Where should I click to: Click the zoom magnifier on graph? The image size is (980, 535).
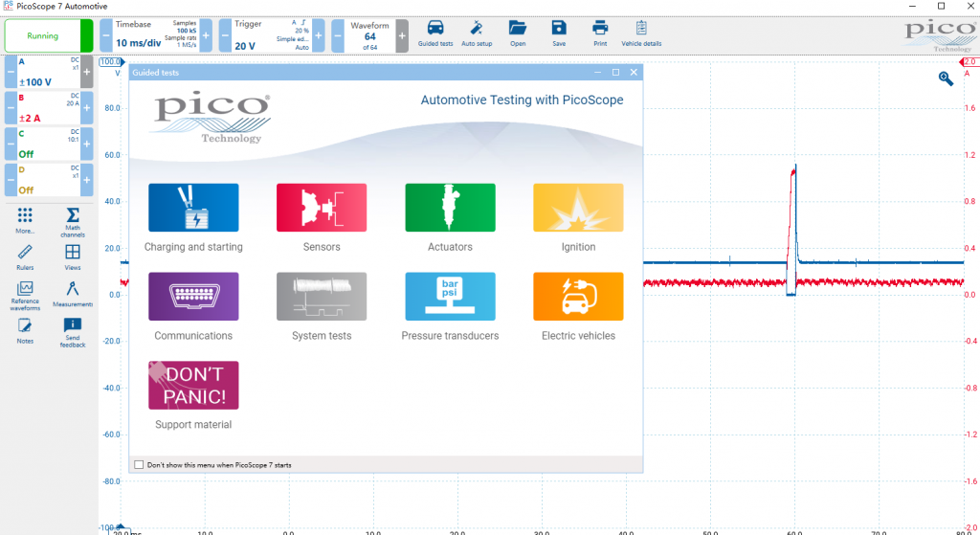946,79
